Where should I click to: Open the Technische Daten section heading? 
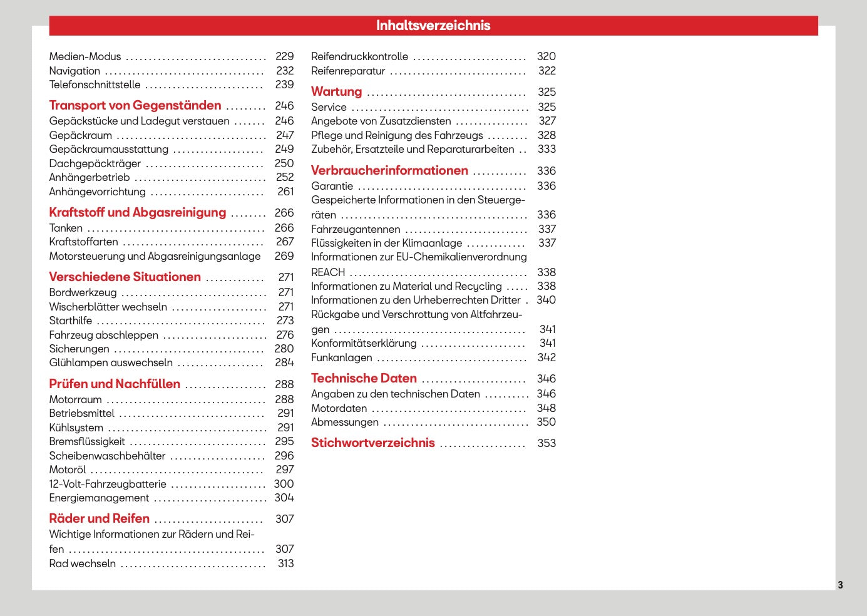[x=364, y=378]
